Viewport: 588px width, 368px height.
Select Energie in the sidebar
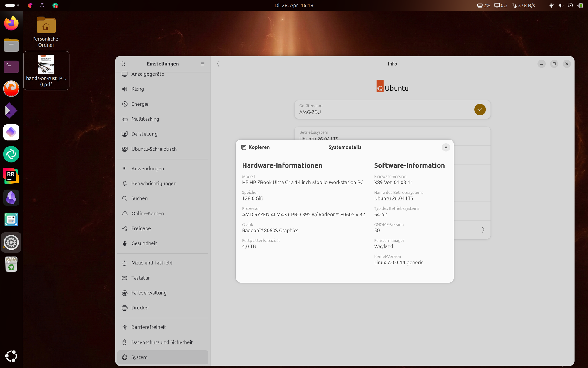point(140,104)
